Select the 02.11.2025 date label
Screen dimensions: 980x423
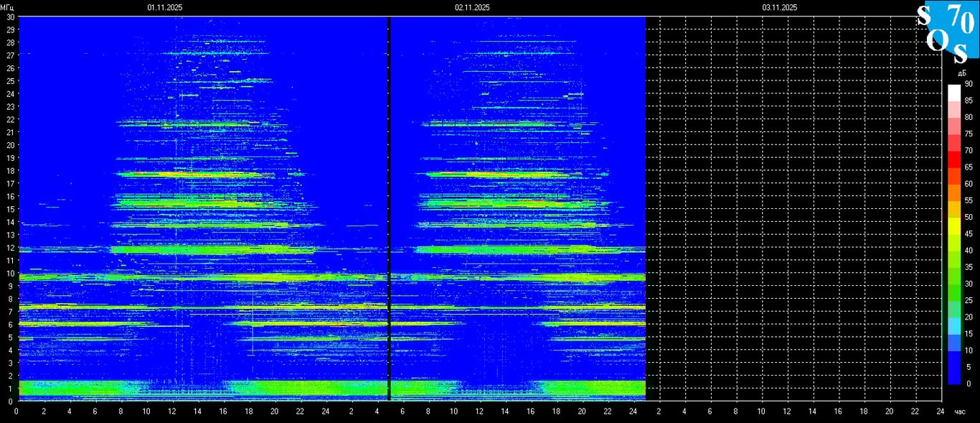point(472,7)
